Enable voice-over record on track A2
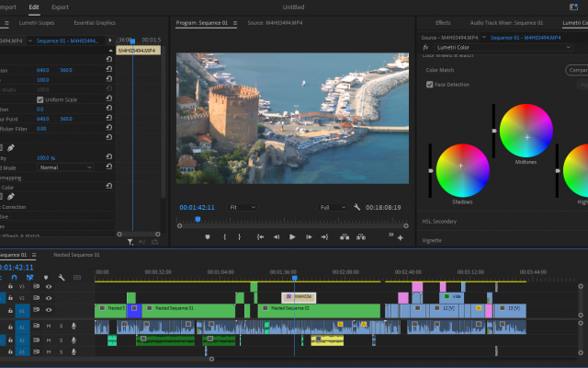This screenshot has height=368, width=588. (x=73, y=340)
